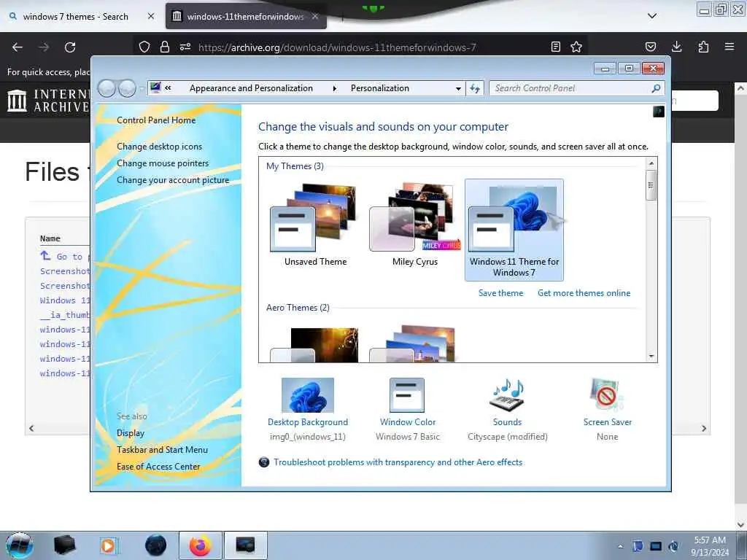The width and height of the screenshot is (747, 560).
Task: Open recent pages dropdown next to nav buttons
Action: coord(142,89)
